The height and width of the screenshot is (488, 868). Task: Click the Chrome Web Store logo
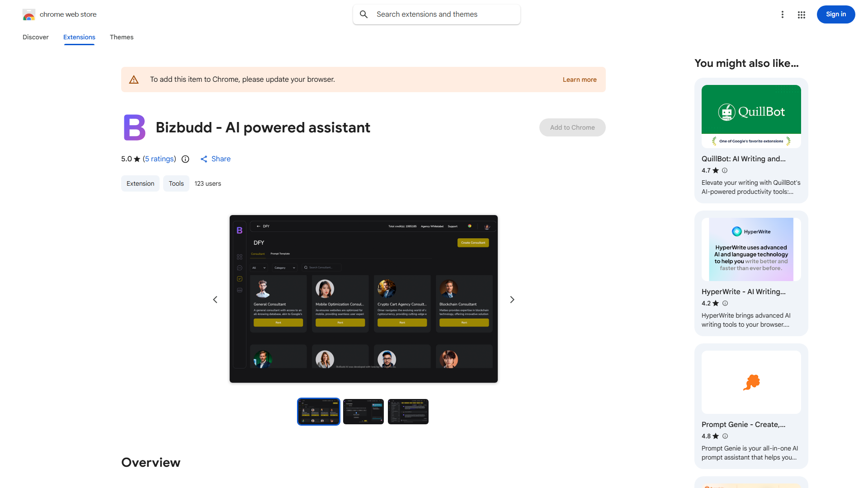29,14
